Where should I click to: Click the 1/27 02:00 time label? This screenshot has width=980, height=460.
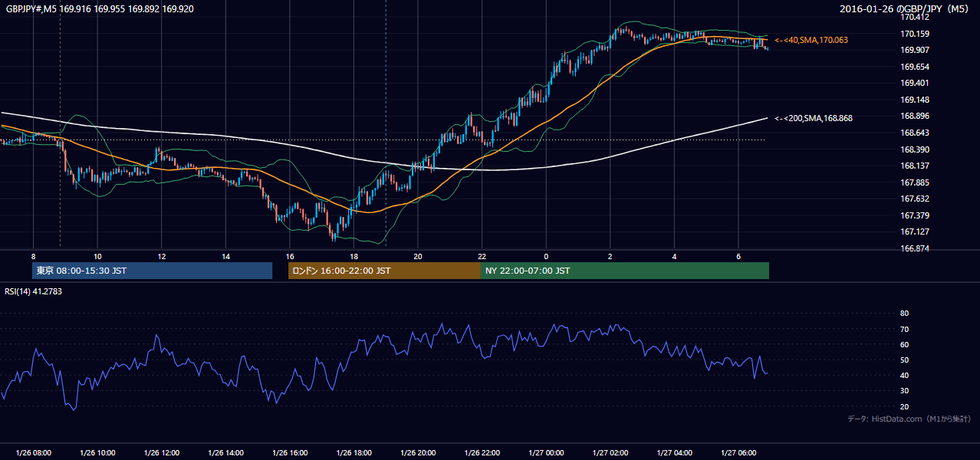pos(610,452)
